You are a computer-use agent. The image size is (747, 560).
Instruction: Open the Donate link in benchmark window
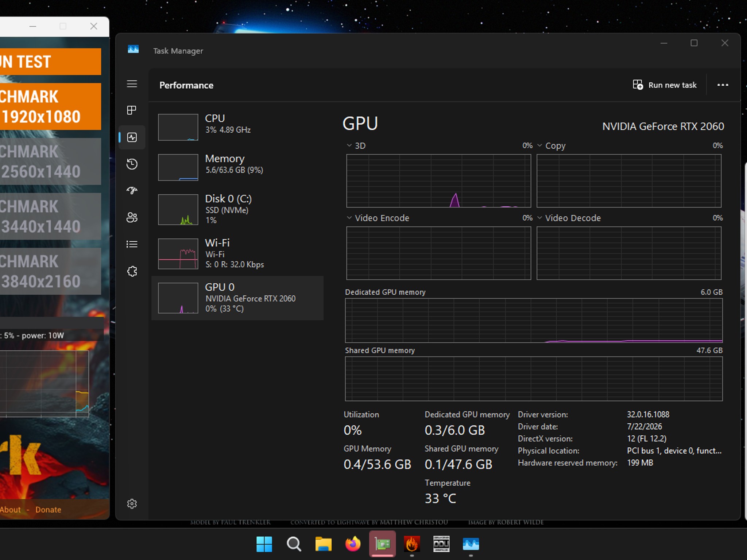(x=48, y=509)
